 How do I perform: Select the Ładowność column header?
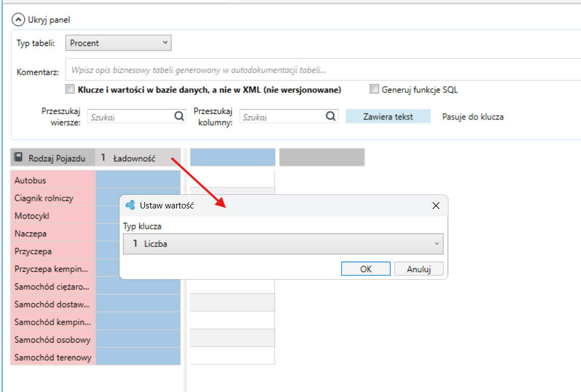(x=138, y=158)
